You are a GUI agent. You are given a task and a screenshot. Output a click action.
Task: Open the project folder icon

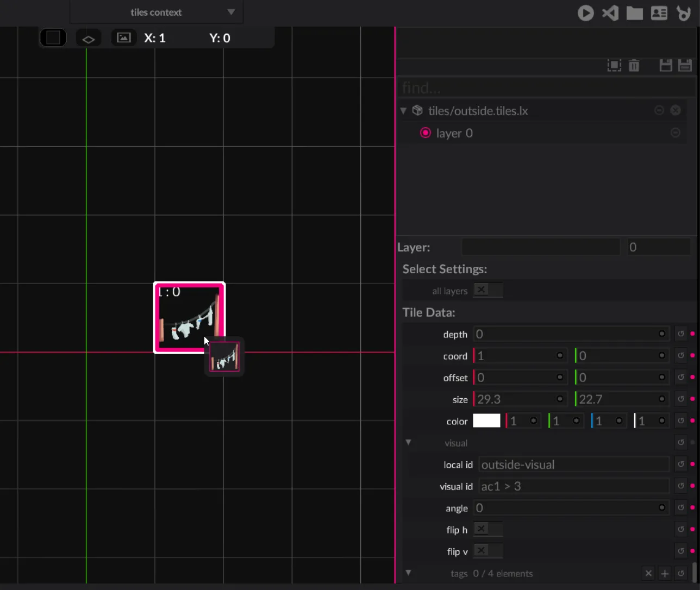click(634, 13)
